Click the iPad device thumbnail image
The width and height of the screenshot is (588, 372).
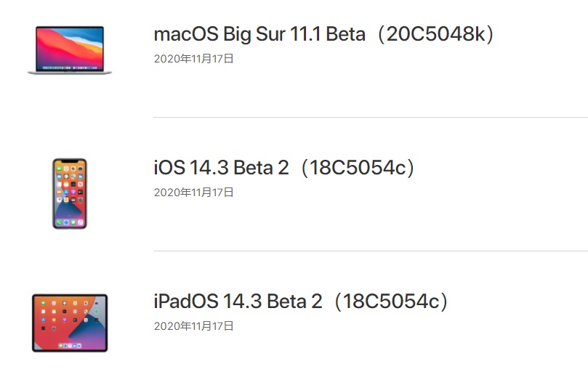coord(70,322)
